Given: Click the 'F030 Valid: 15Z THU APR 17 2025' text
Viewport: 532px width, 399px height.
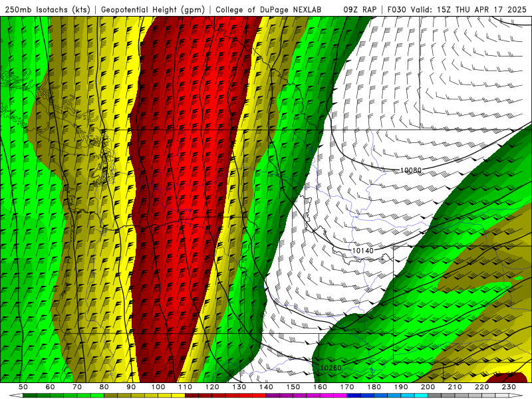Looking at the screenshot, I should point(457,10).
